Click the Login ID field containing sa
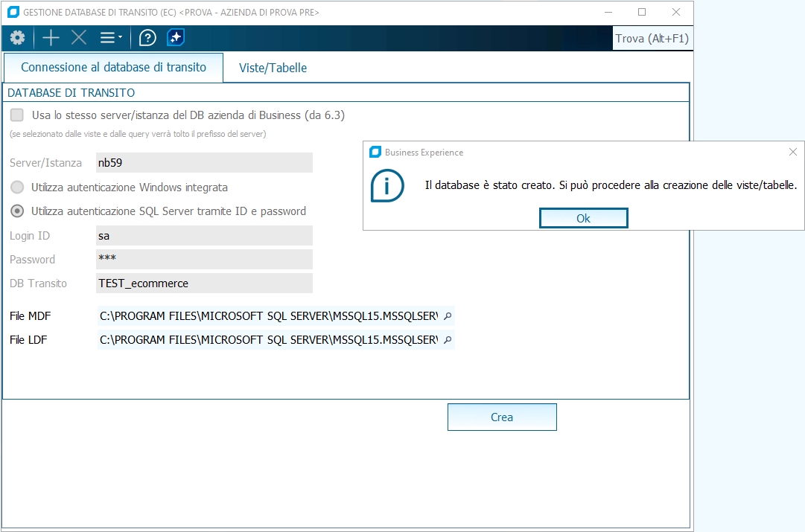The height and width of the screenshot is (532, 805). tap(204, 235)
